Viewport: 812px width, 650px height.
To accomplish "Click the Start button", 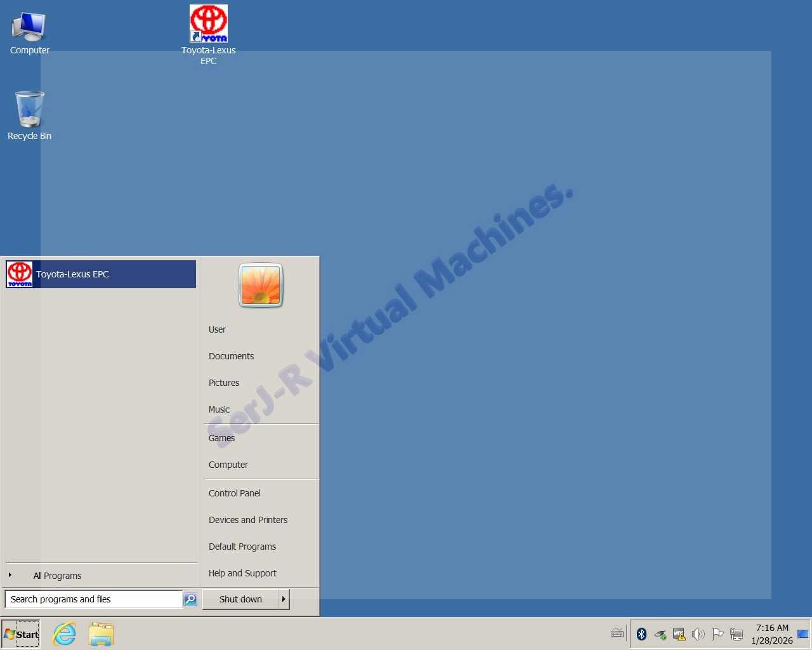I will click(21, 634).
